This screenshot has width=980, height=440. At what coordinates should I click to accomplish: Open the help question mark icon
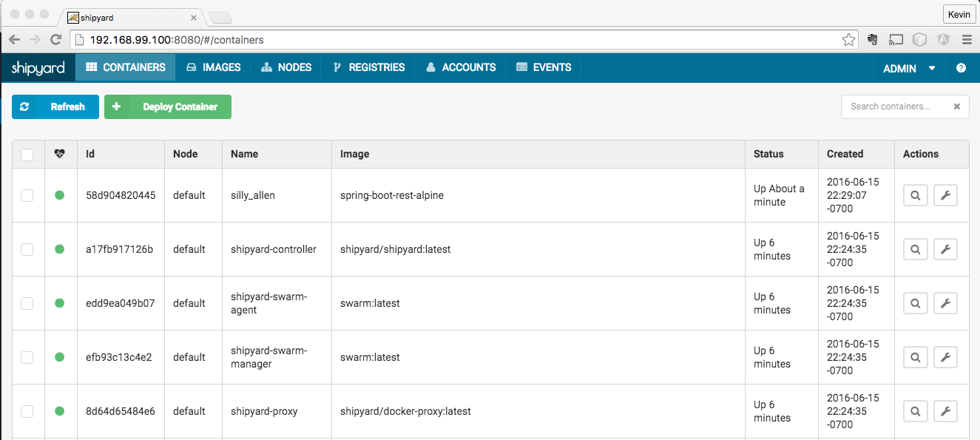pos(961,68)
